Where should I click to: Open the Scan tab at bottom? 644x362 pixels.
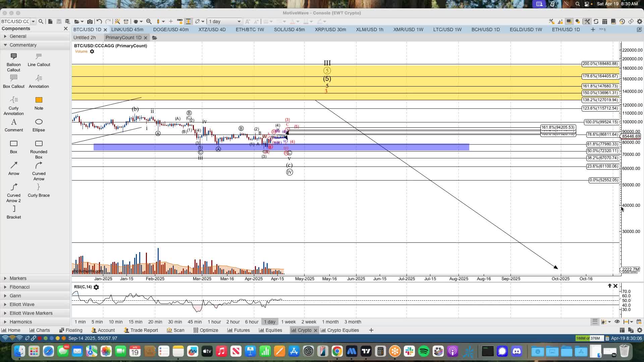click(x=176, y=330)
